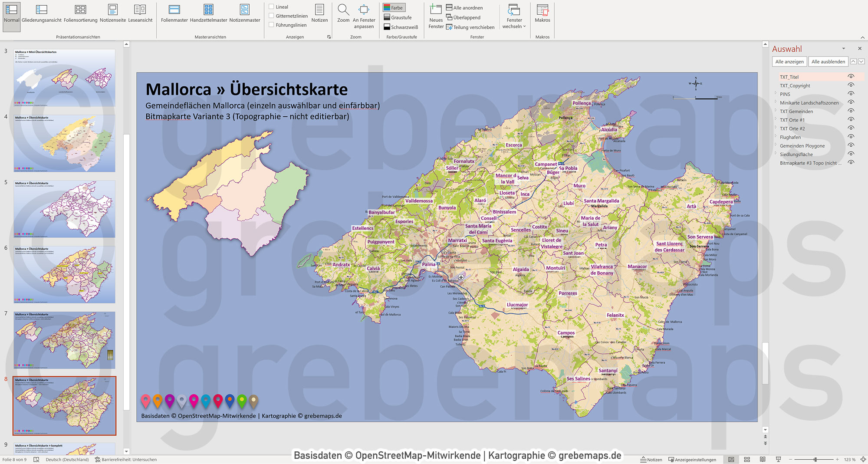Select the Handzettelmaster icon

pos(207,13)
